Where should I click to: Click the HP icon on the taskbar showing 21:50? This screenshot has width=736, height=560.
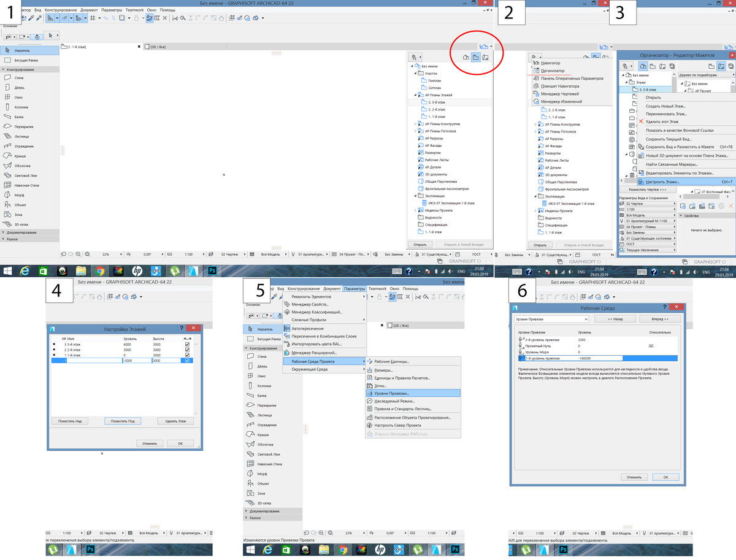point(137,270)
